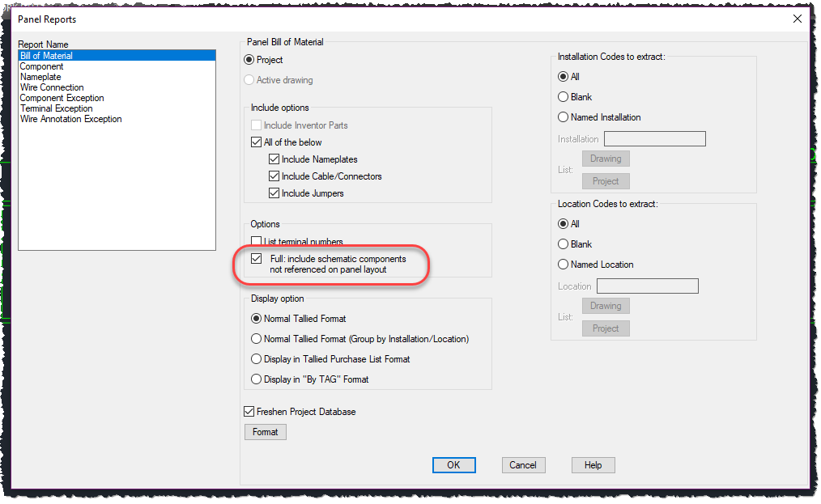Select the Wire Connection report

(x=51, y=87)
